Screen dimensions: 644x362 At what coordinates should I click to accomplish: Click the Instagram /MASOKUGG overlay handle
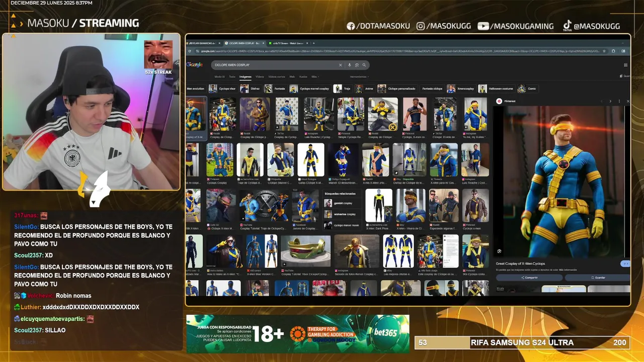pyautogui.click(x=444, y=26)
